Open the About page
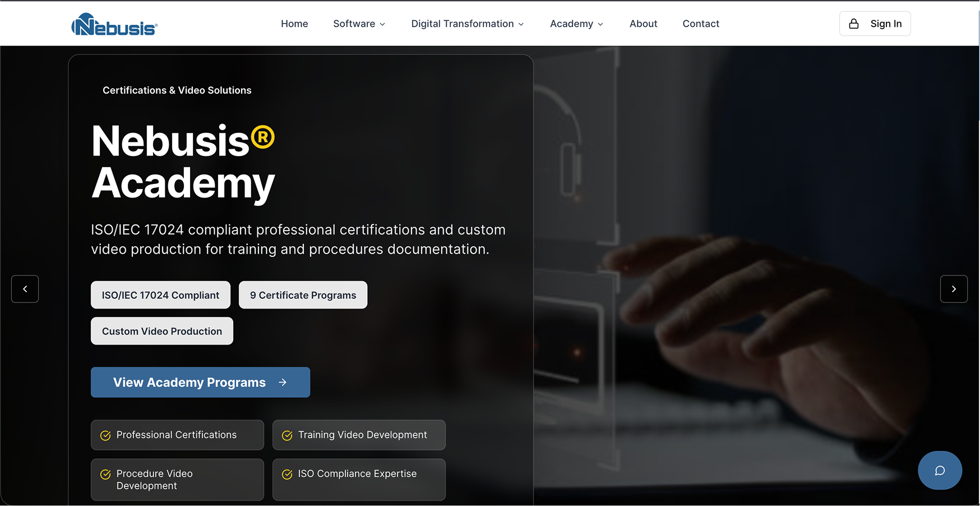 point(643,24)
